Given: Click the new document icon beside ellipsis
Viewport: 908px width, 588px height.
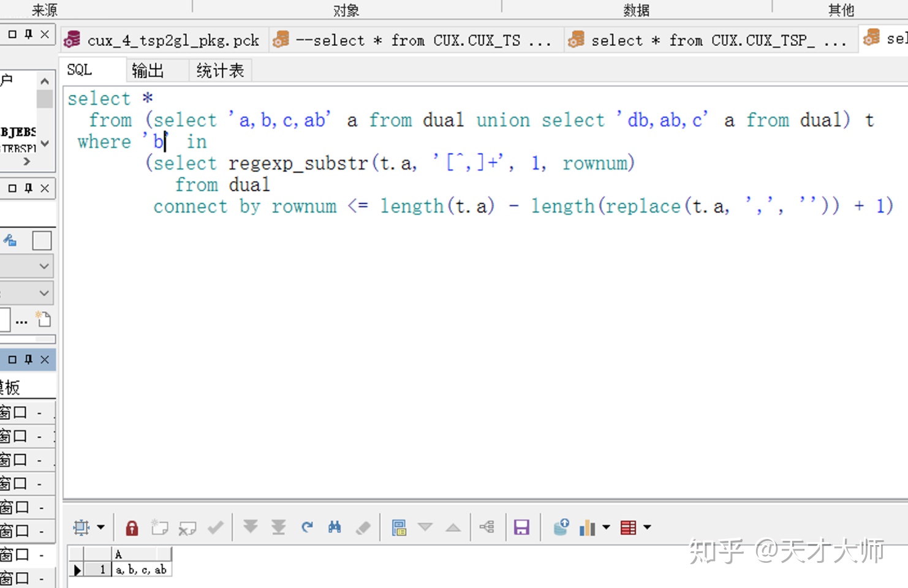Looking at the screenshot, I should [x=44, y=319].
